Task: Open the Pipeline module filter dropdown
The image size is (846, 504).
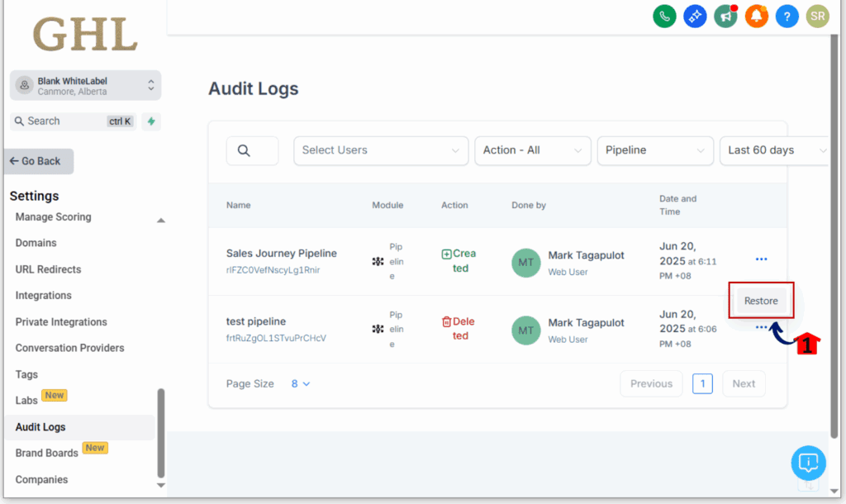Action: (654, 150)
